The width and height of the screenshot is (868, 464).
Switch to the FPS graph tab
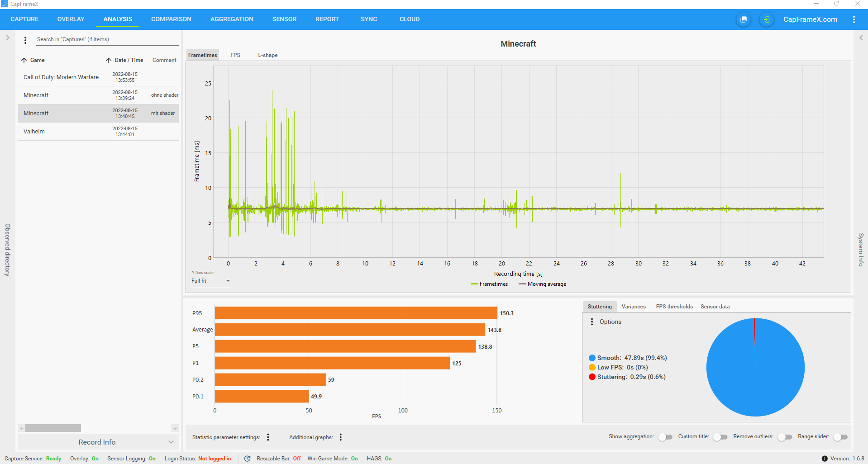(x=235, y=55)
